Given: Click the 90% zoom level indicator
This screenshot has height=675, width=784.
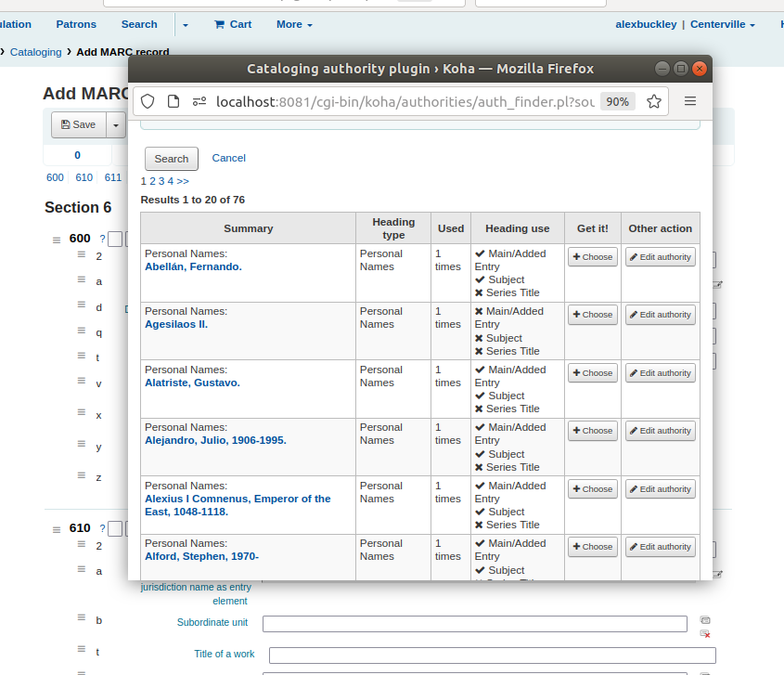Looking at the screenshot, I should [x=618, y=101].
